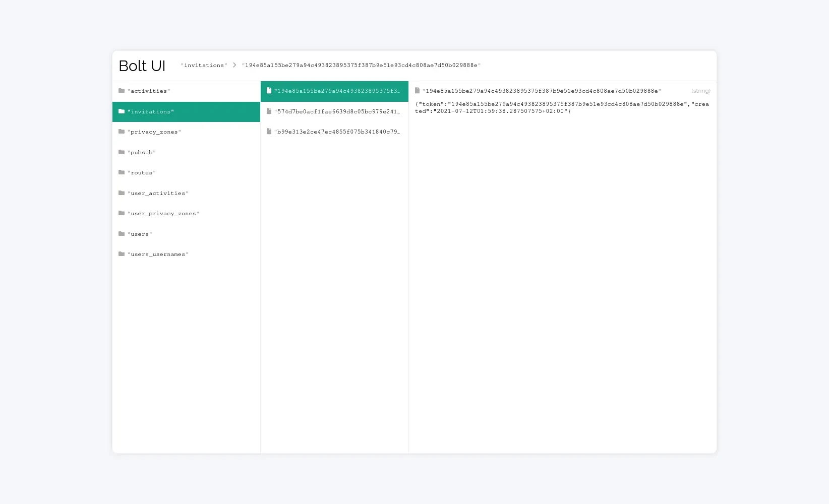829x504 pixels.
Task: Click the folder icon beside "privacy_zones"
Action: (122, 132)
